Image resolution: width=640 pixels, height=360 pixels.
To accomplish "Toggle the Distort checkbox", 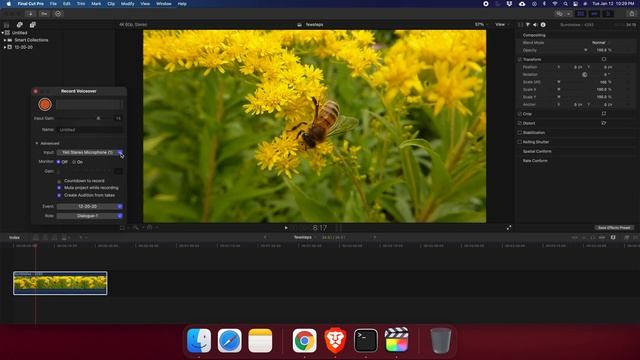I will coord(520,123).
